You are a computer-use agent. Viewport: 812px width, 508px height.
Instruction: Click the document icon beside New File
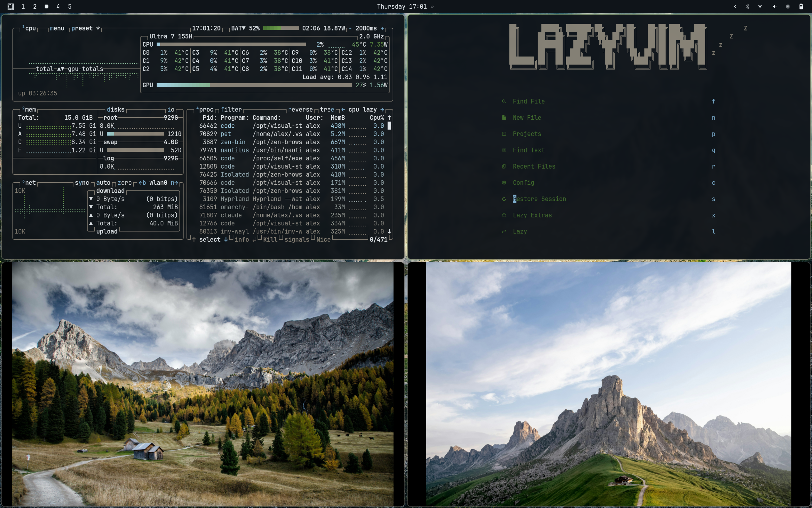coord(504,117)
